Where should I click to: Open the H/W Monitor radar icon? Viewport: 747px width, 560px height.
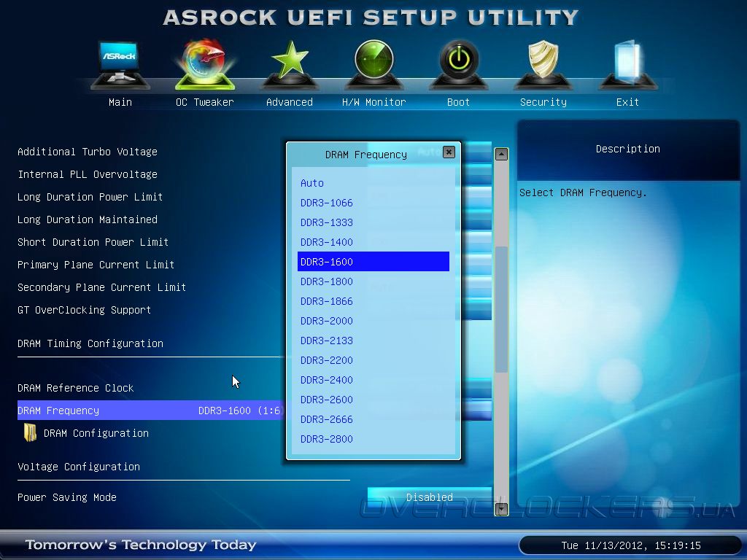click(374, 64)
